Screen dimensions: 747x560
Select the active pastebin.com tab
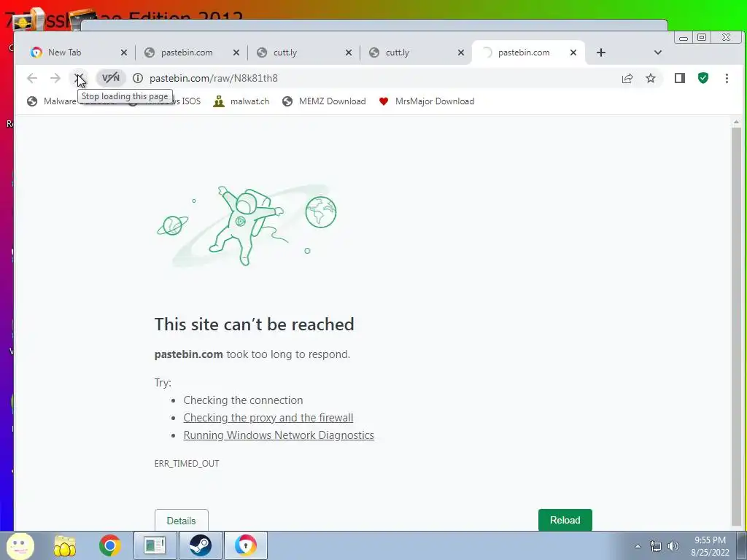point(523,52)
